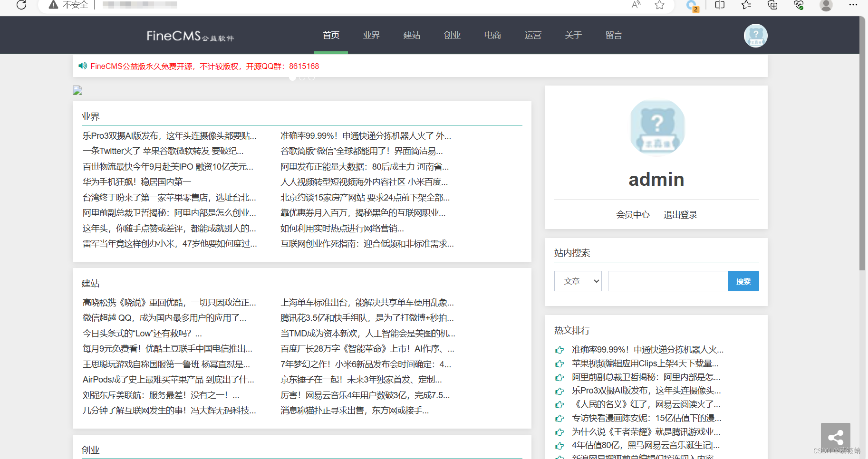Click the speaker icon beside the announcement

tap(82, 66)
